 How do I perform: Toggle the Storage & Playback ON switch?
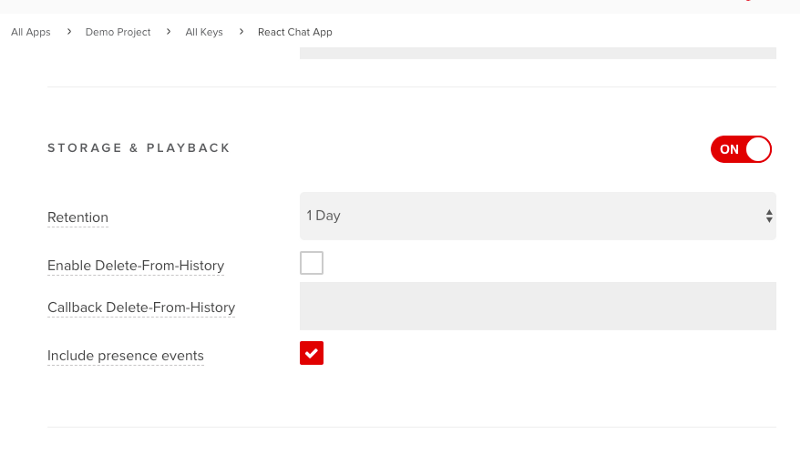[741, 149]
